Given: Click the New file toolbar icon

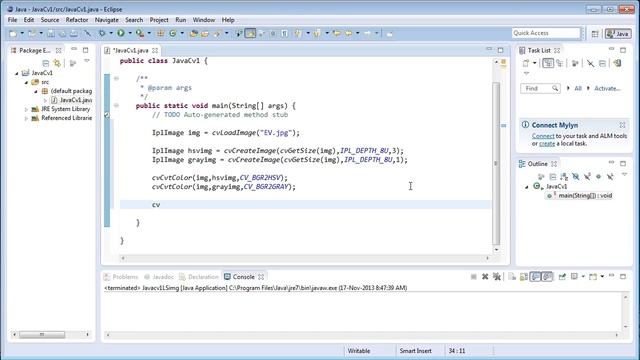Looking at the screenshot, I should pos(13,33).
